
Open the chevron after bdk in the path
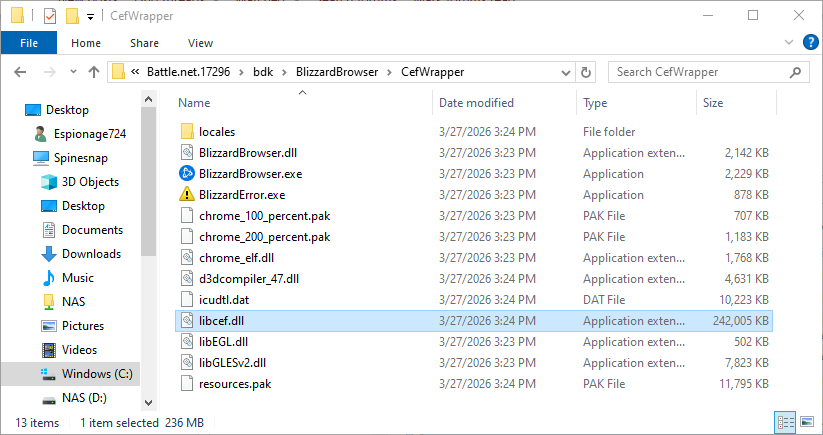284,72
